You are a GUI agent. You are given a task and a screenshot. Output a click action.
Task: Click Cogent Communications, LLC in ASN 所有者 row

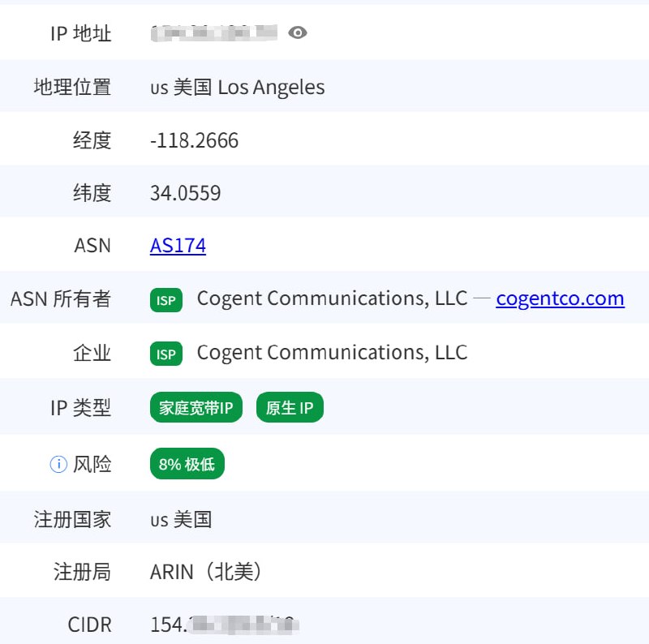[333, 298]
